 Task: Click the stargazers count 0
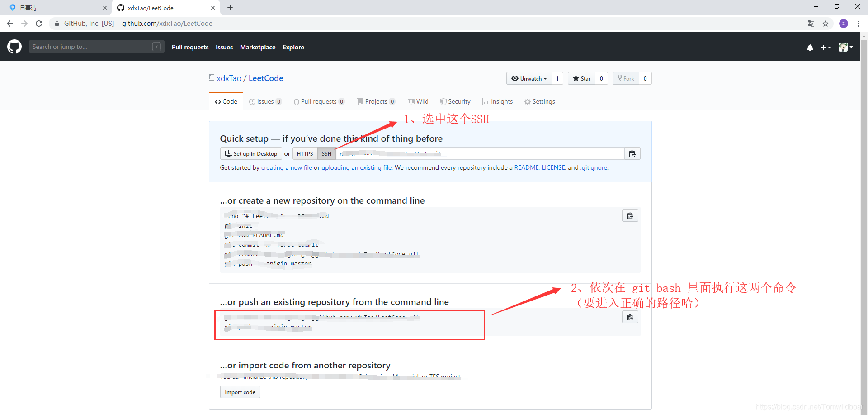pyautogui.click(x=601, y=78)
